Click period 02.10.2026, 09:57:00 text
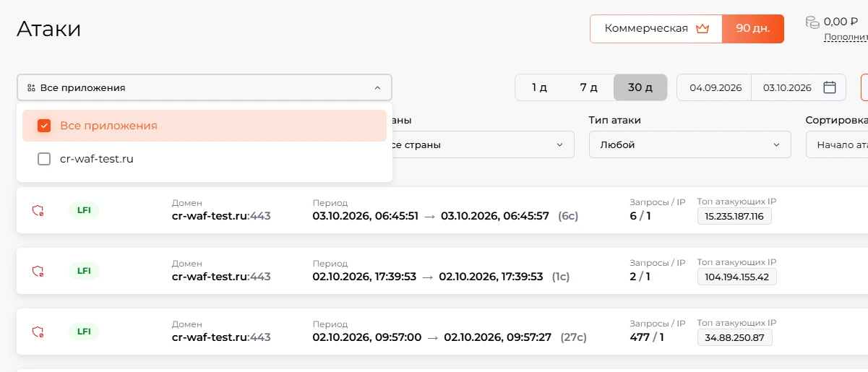868x372 pixels. coord(366,337)
